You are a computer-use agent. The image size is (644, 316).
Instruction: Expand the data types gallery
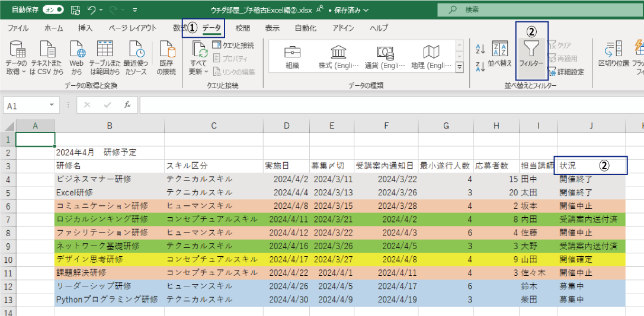459,68
